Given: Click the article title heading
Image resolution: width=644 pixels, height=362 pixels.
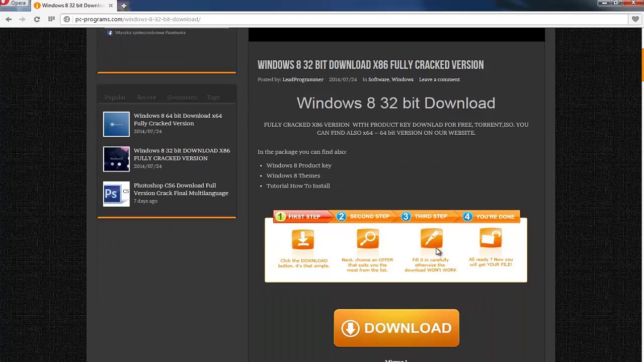Looking at the screenshot, I should click(371, 65).
